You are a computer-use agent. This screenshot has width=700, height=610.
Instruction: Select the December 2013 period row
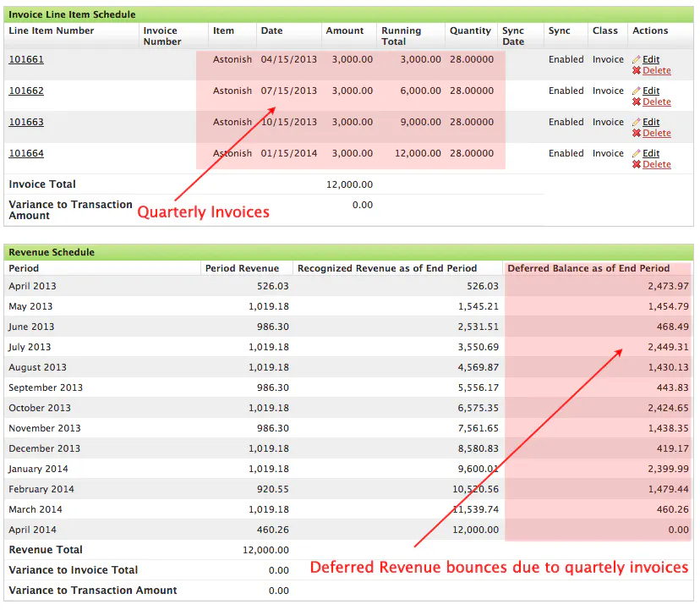[348, 448]
